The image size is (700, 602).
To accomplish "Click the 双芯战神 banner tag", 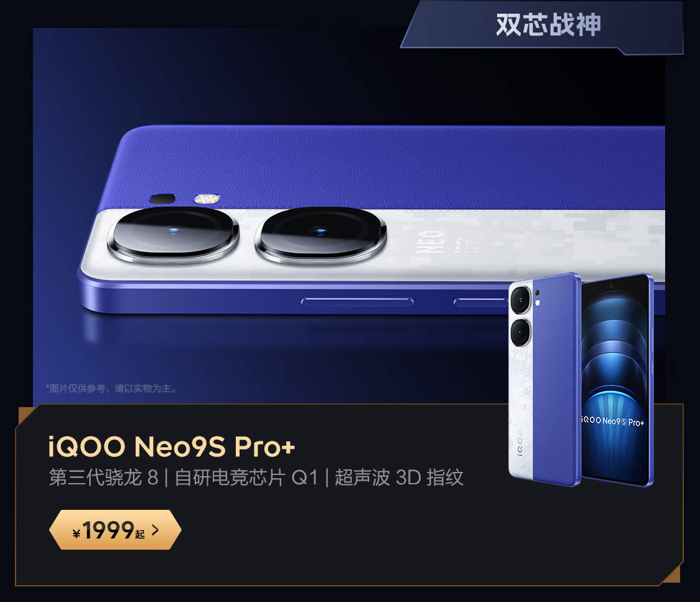I will [x=548, y=24].
